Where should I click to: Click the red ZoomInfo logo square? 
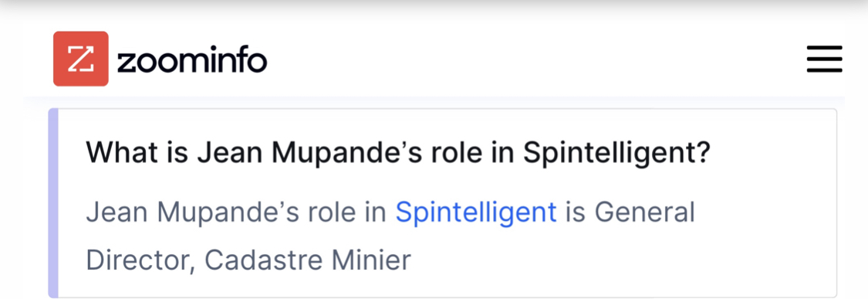tap(81, 59)
